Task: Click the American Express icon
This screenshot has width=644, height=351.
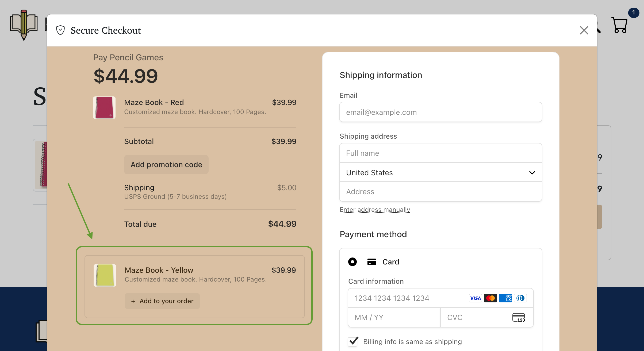Action: coord(505,298)
